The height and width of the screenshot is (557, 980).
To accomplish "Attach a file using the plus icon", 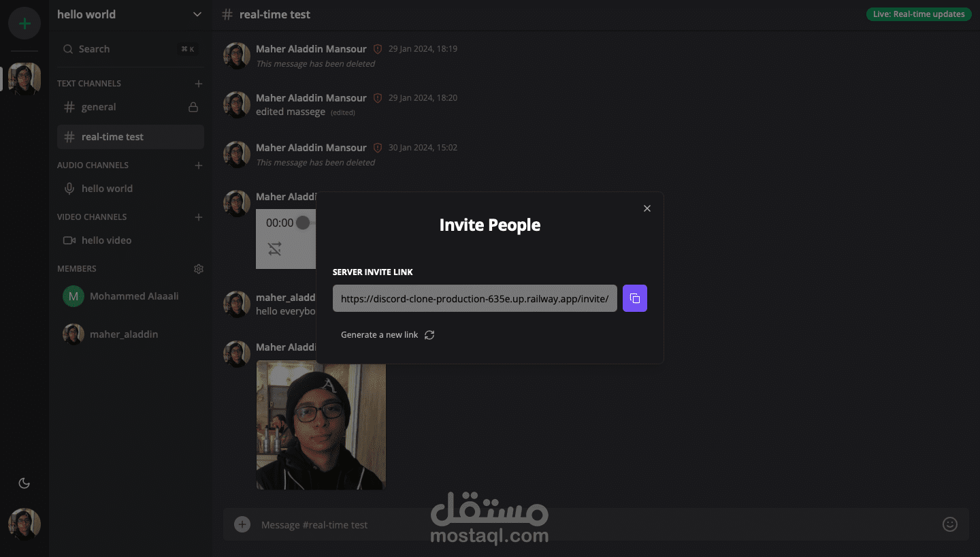I will click(242, 524).
